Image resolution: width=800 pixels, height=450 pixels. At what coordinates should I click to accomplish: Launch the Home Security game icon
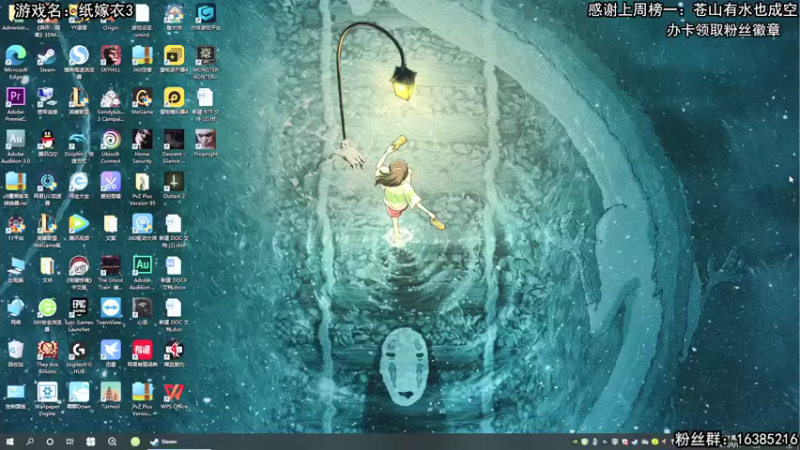click(142, 146)
